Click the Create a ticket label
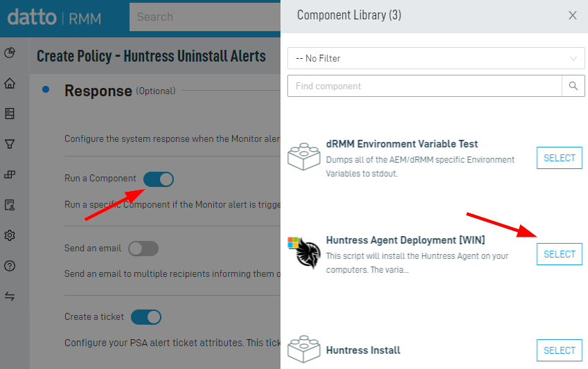Image resolution: width=588 pixels, height=369 pixels. pyautogui.click(x=94, y=316)
